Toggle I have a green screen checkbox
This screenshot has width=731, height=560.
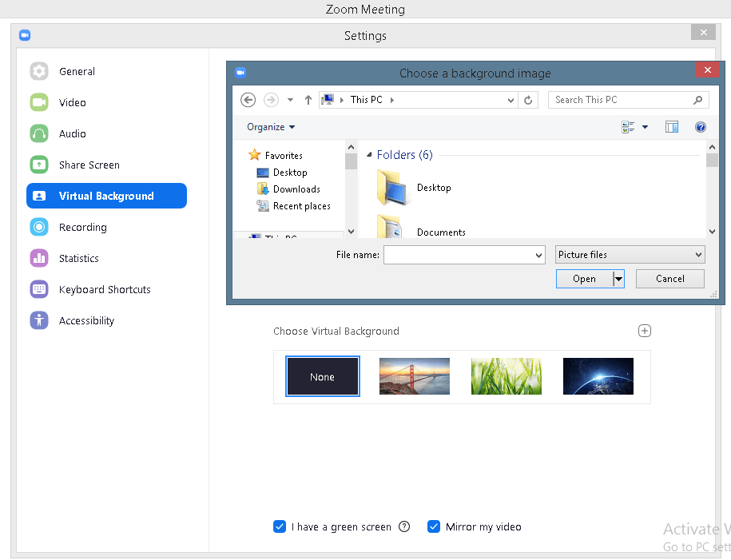coord(280,527)
